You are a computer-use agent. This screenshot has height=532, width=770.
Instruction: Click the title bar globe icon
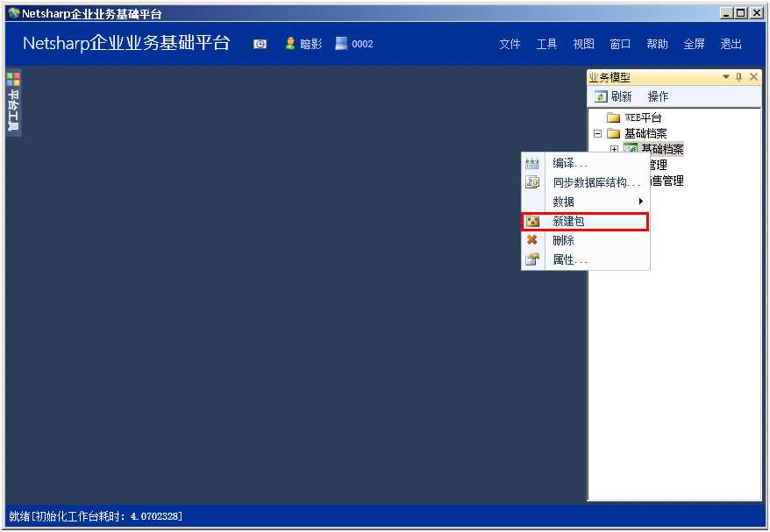pos(14,13)
